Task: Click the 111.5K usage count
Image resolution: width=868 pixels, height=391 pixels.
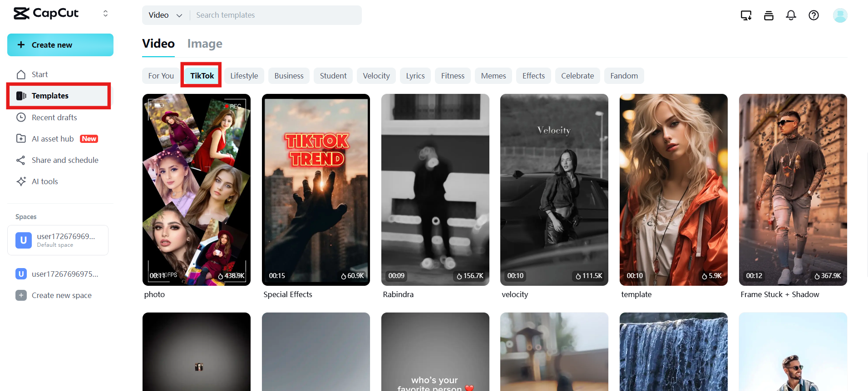Action: pos(589,276)
